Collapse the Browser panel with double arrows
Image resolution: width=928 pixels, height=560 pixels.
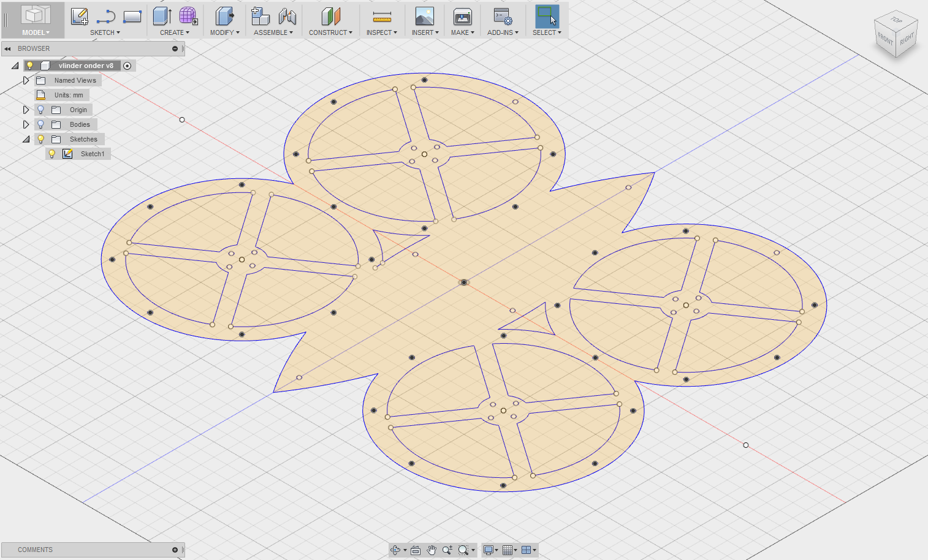click(7, 48)
